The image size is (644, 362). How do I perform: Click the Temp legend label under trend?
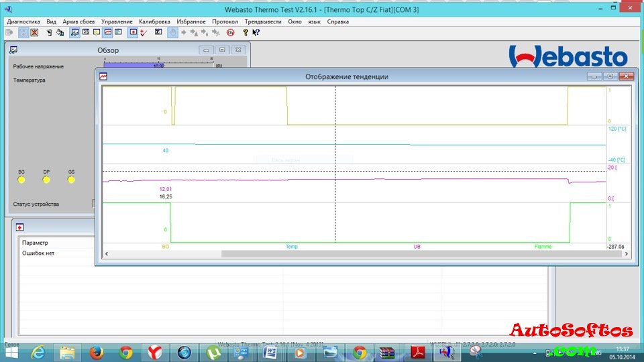pyautogui.click(x=292, y=247)
